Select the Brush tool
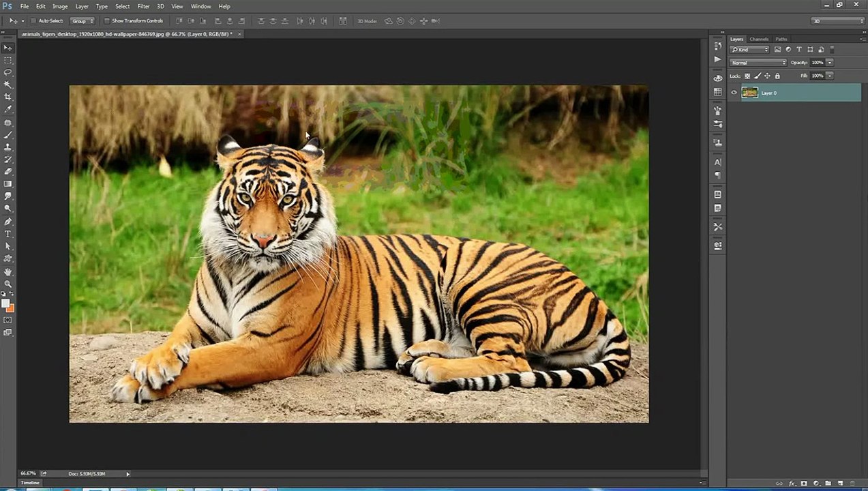 (8, 135)
